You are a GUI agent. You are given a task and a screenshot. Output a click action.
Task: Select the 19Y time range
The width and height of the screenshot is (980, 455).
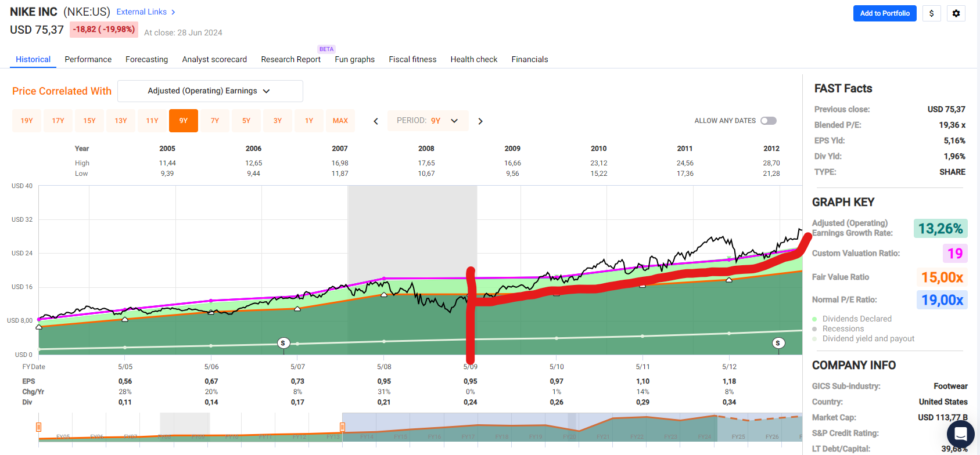click(x=27, y=121)
